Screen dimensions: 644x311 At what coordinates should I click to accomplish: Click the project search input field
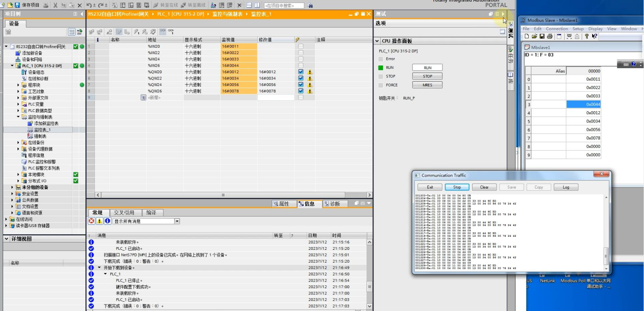(x=284, y=5)
